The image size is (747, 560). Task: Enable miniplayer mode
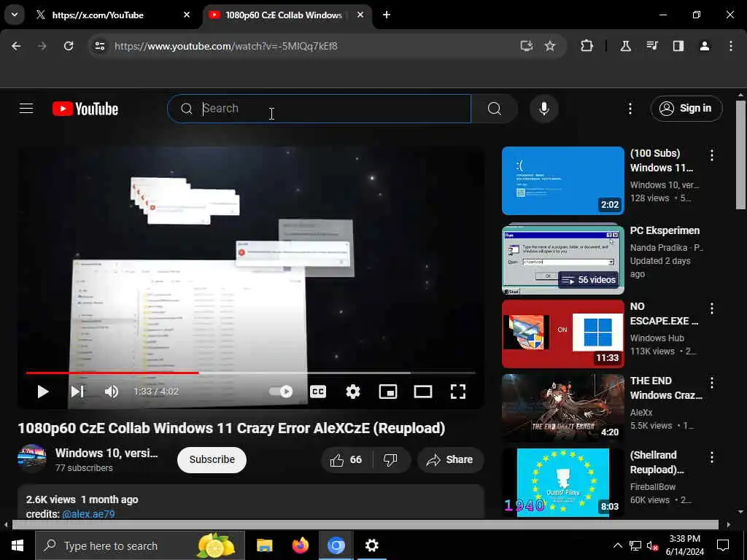click(x=388, y=392)
